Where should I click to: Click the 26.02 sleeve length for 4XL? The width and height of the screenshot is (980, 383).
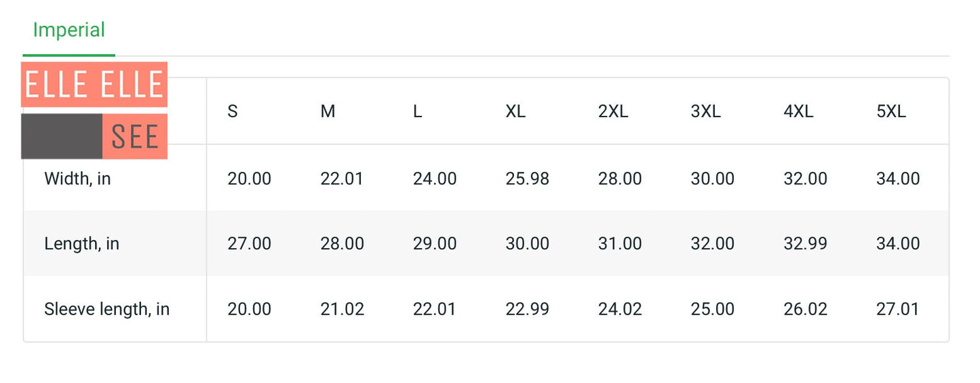[805, 310]
